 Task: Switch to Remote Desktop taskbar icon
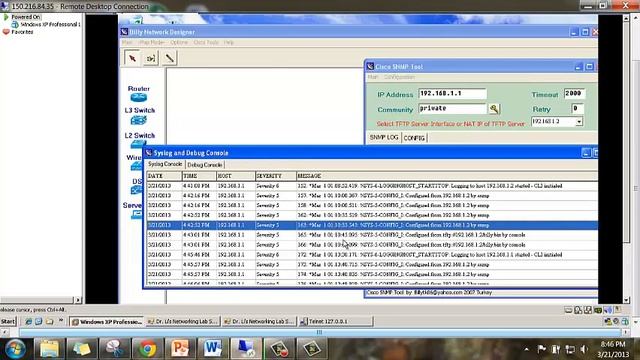click(x=245, y=349)
